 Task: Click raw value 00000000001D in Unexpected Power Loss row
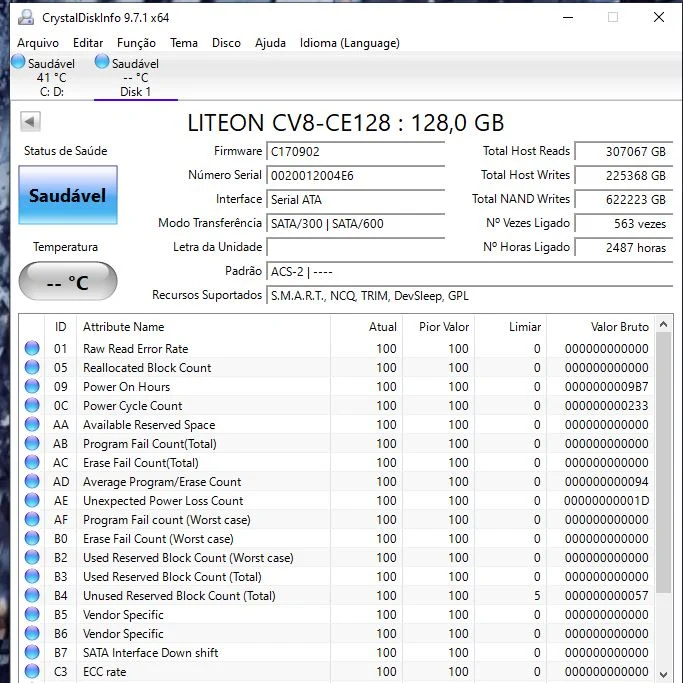coord(606,500)
